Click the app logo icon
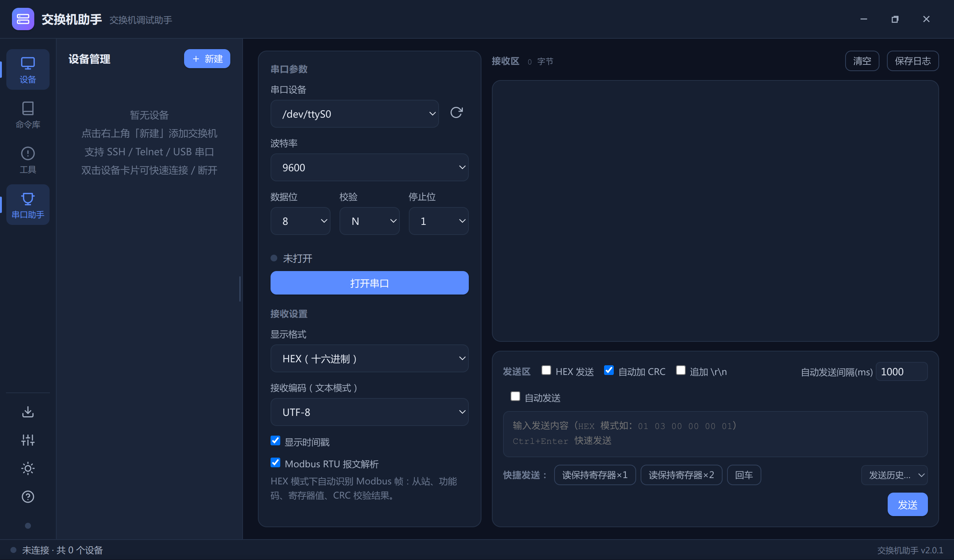The width and height of the screenshot is (954, 560). click(23, 19)
